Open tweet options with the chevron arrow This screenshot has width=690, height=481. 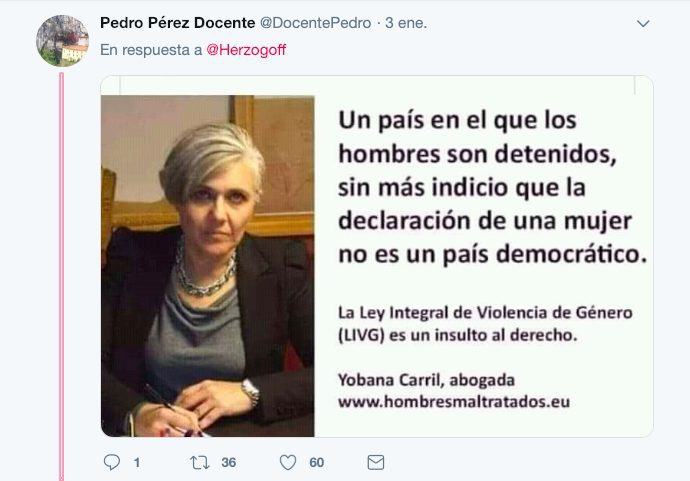[643, 23]
